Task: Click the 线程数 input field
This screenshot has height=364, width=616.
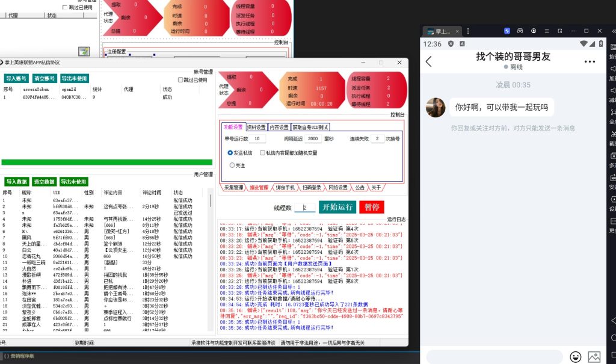Action: tap(305, 208)
